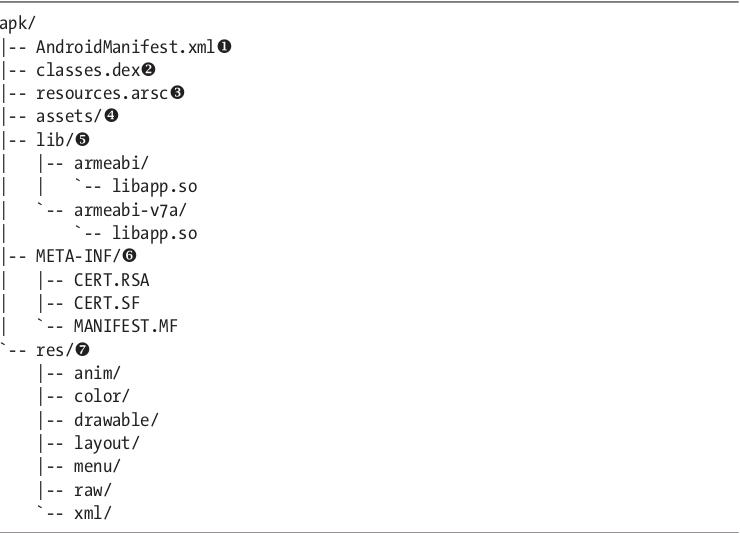Viewport: 740px width, 533px height.
Task: Select the classes.dex file entry
Action: (88, 70)
